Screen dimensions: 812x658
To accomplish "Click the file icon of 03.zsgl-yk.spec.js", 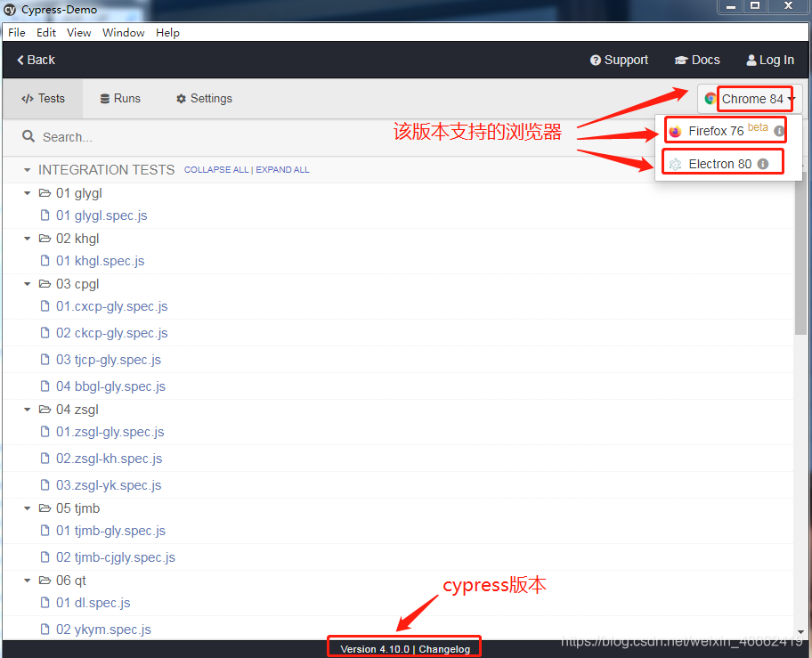I will 45,484.
